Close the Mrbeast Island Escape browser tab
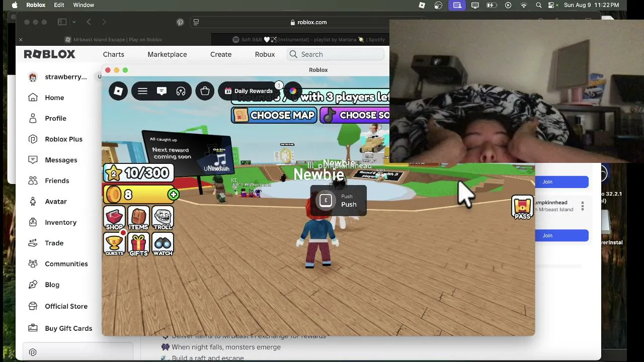The image size is (644, 362). coord(21,40)
